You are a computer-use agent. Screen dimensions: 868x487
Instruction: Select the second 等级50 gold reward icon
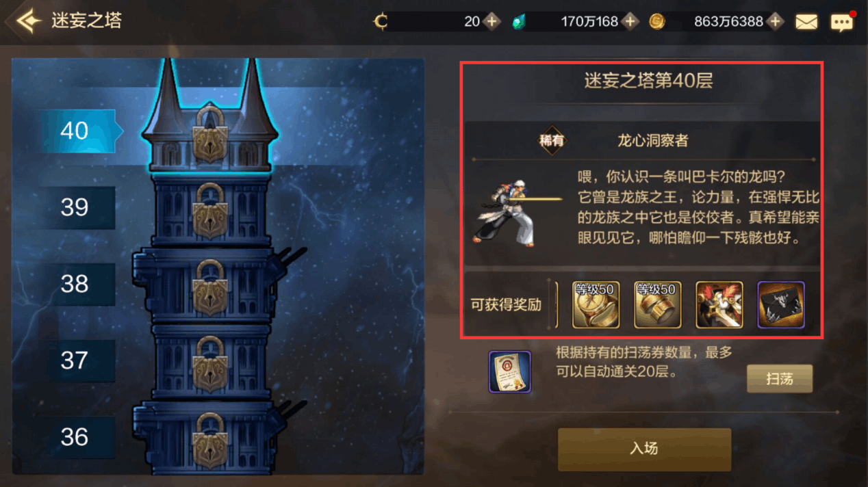coord(657,304)
